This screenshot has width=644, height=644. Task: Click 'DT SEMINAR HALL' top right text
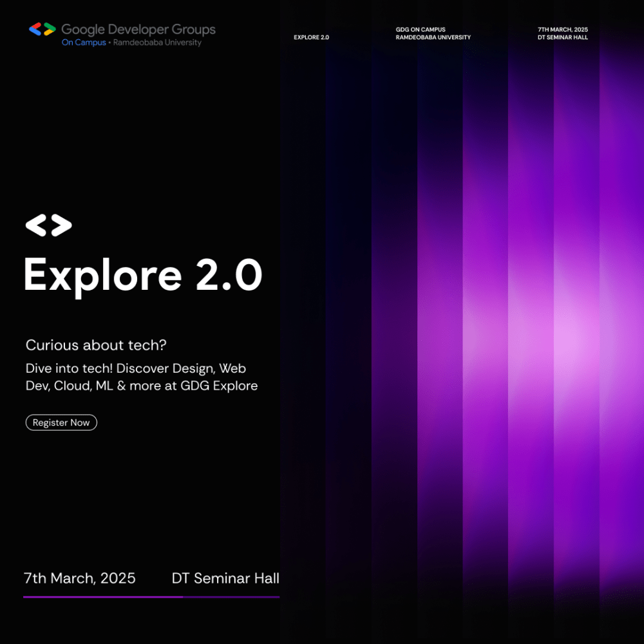[x=563, y=37]
